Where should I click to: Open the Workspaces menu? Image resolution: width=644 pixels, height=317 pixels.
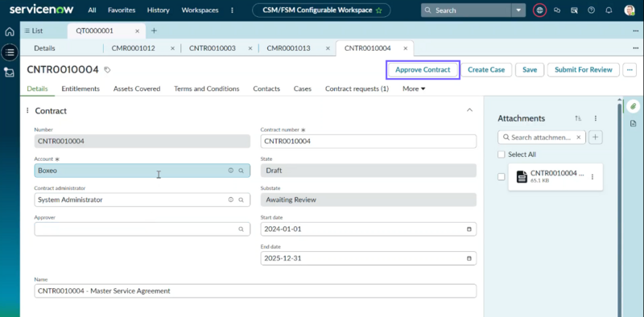[200, 10]
